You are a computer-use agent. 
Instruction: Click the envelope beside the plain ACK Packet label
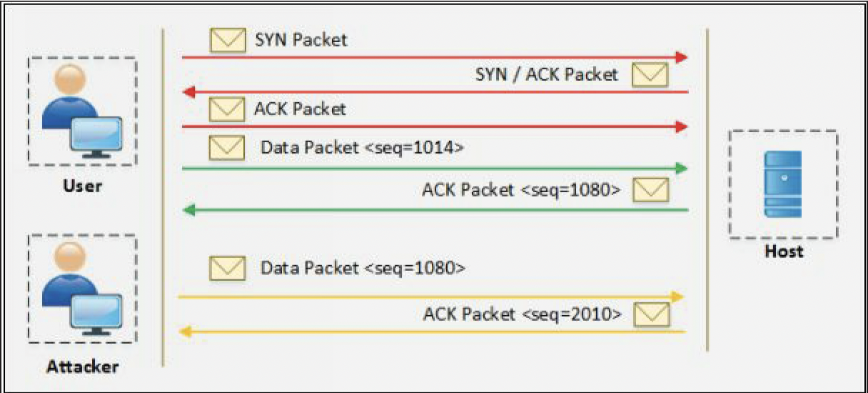pyautogui.click(x=227, y=109)
